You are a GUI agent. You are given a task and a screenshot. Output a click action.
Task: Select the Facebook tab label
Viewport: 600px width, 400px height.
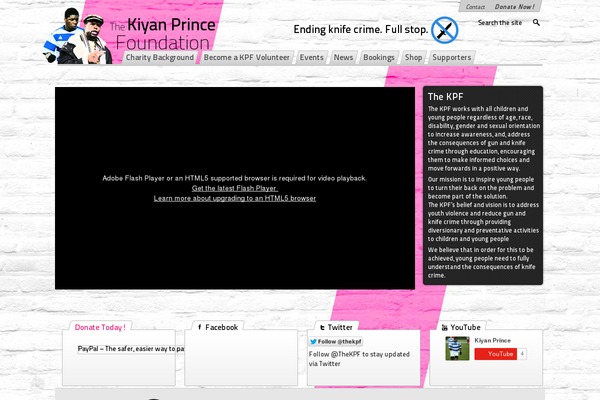tap(222, 327)
